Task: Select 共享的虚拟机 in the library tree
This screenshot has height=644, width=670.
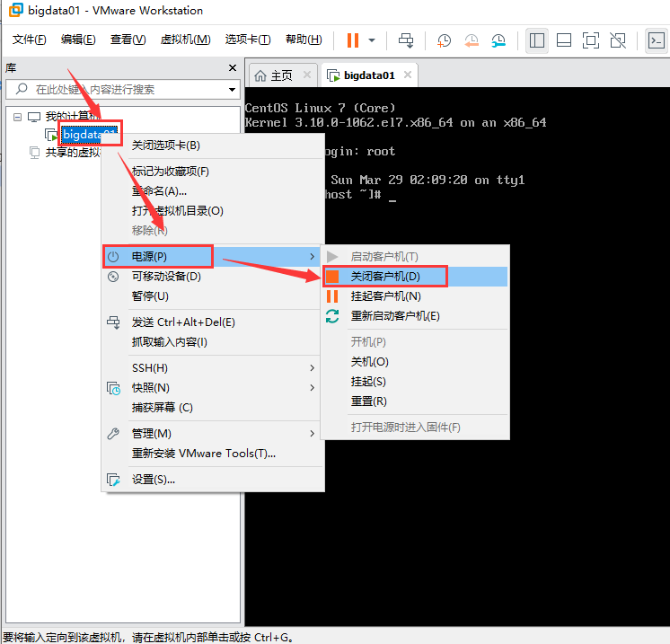Action: point(73,153)
